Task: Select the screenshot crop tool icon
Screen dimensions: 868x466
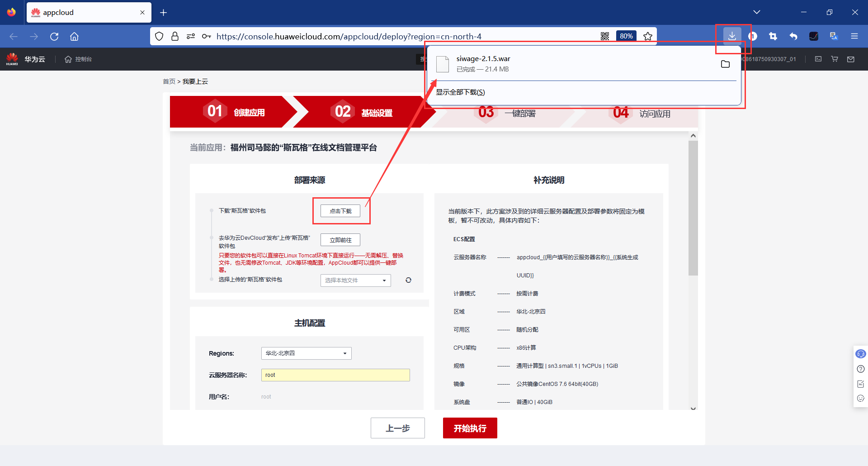Action: pyautogui.click(x=774, y=36)
